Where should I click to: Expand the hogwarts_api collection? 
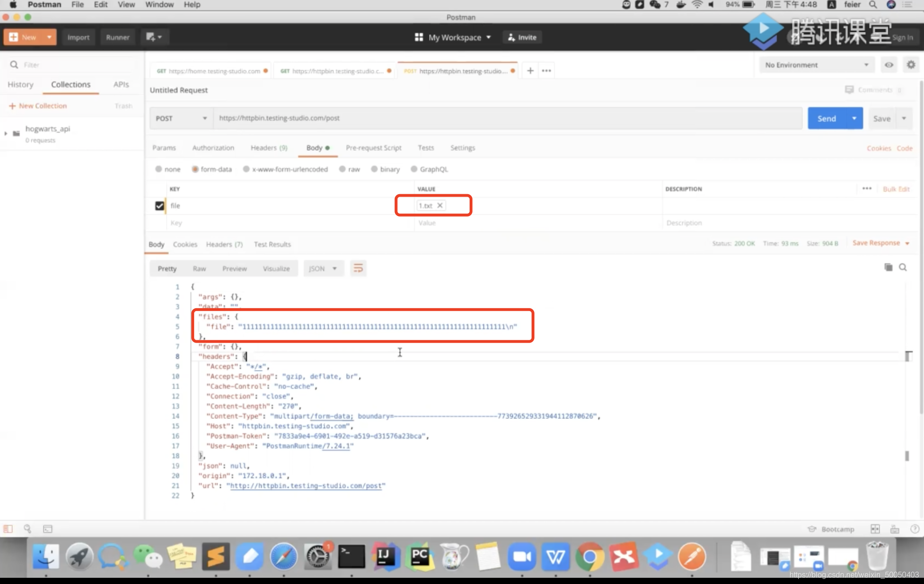click(6, 133)
